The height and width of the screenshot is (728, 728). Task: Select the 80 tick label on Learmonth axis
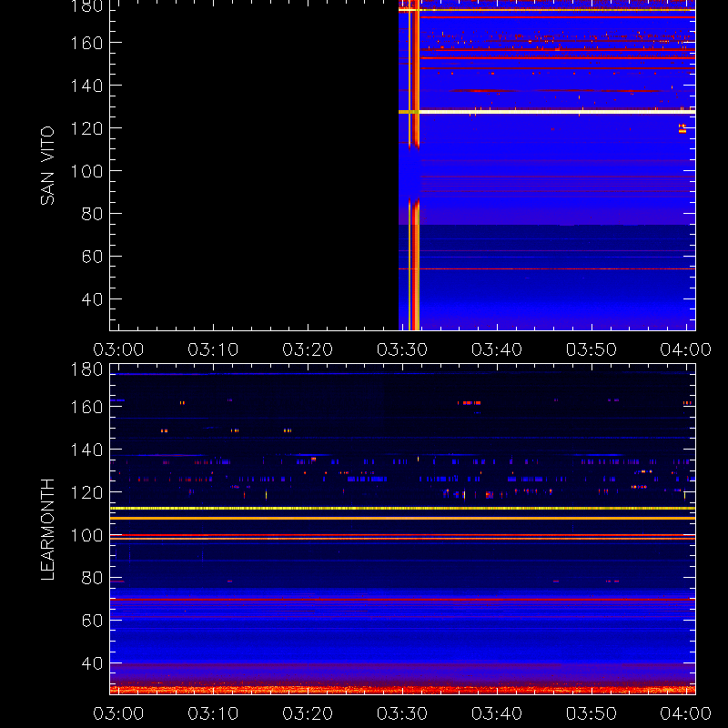click(x=93, y=578)
